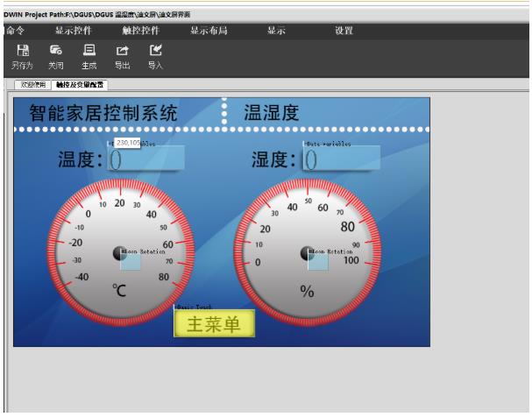Viewport: 532px width, 417px height.
Task: Click the 温湿度 heading text
Action: 272,113
